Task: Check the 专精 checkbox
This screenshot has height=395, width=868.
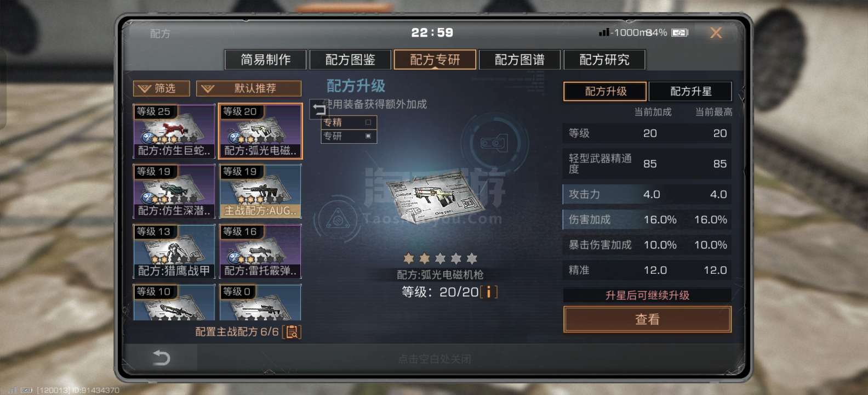Action: click(368, 122)
